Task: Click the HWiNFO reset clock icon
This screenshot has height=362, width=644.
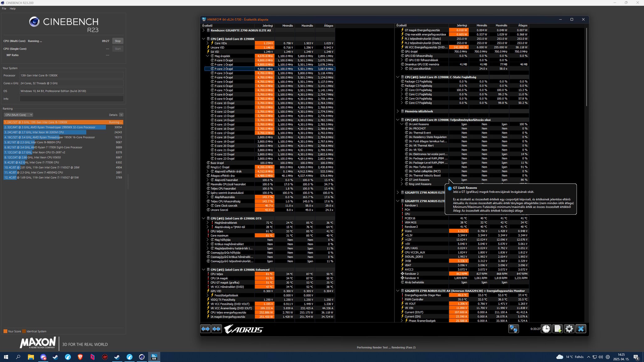Action: coord(546,329)
